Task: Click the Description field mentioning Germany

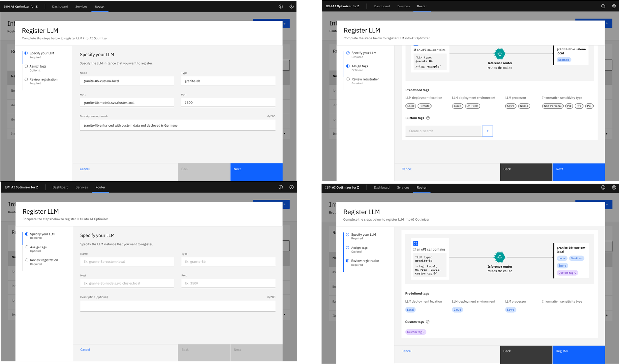Action: tap(178, 125)
